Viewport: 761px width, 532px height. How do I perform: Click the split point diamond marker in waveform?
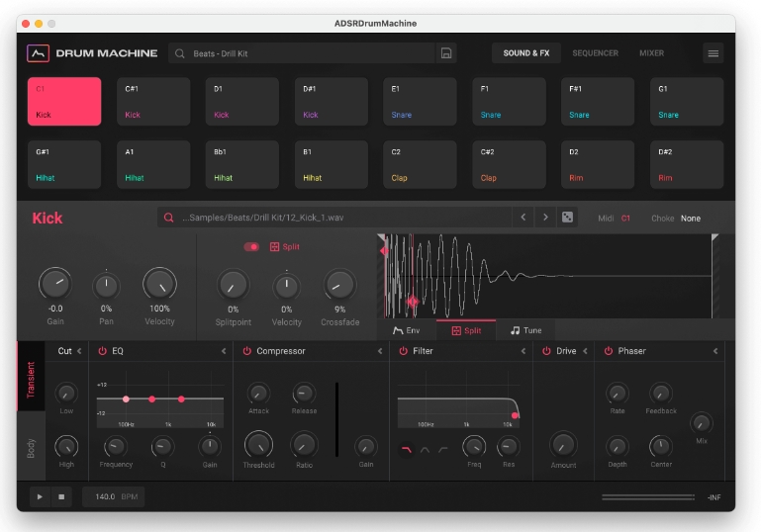[413, 302]
